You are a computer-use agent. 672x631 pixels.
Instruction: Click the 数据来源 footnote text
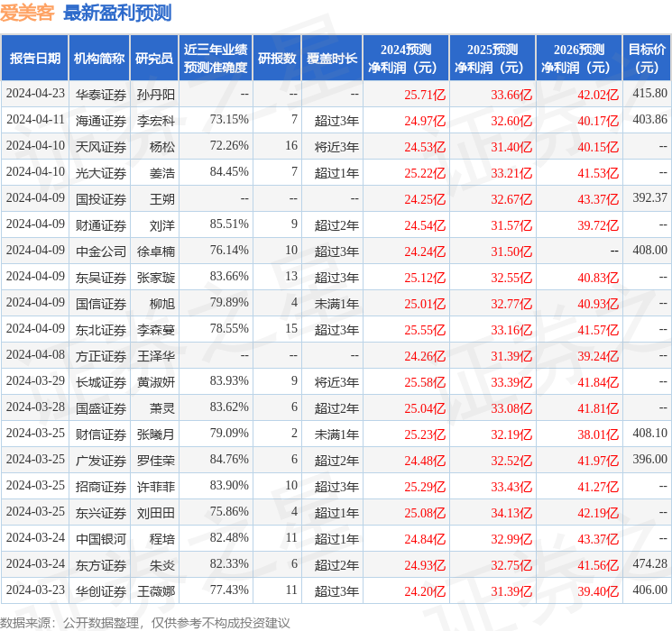(x=145, y=623)
